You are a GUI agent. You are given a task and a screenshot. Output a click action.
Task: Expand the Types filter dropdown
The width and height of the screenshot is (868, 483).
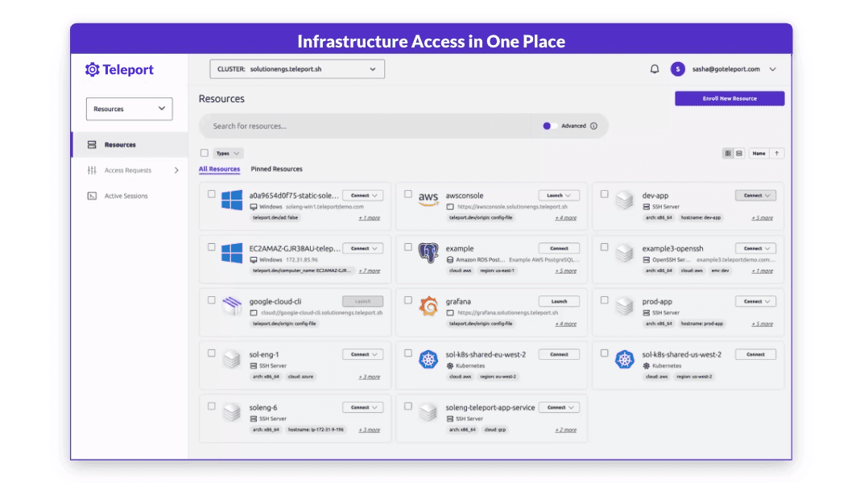[228, 153]
